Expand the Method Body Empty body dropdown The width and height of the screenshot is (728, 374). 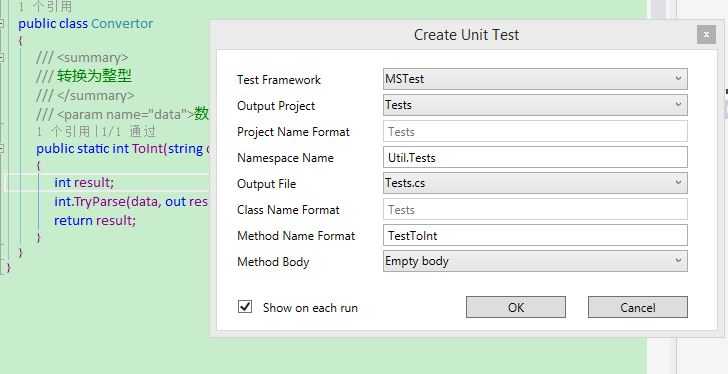pyautogui.click(x=535, y=261)
